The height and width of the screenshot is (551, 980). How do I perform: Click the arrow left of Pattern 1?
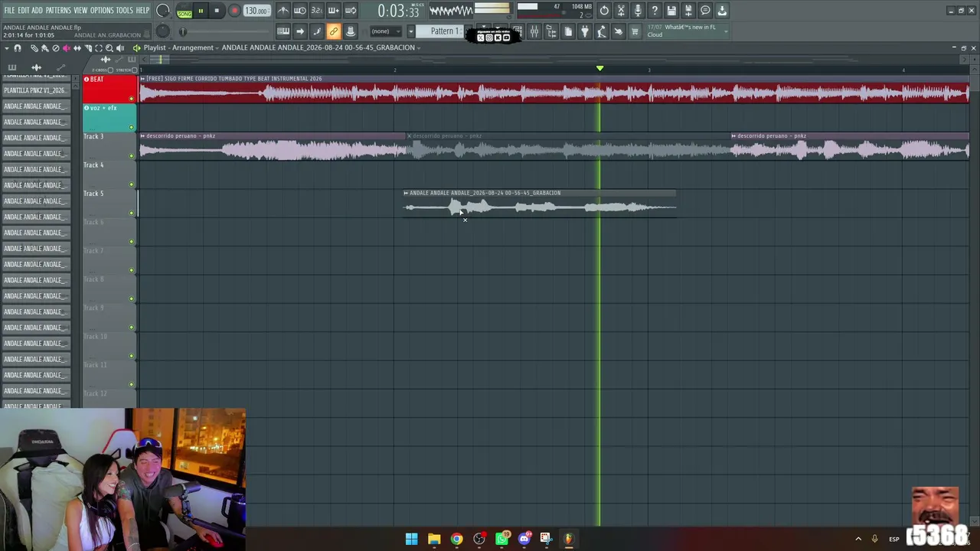point(410,31)
